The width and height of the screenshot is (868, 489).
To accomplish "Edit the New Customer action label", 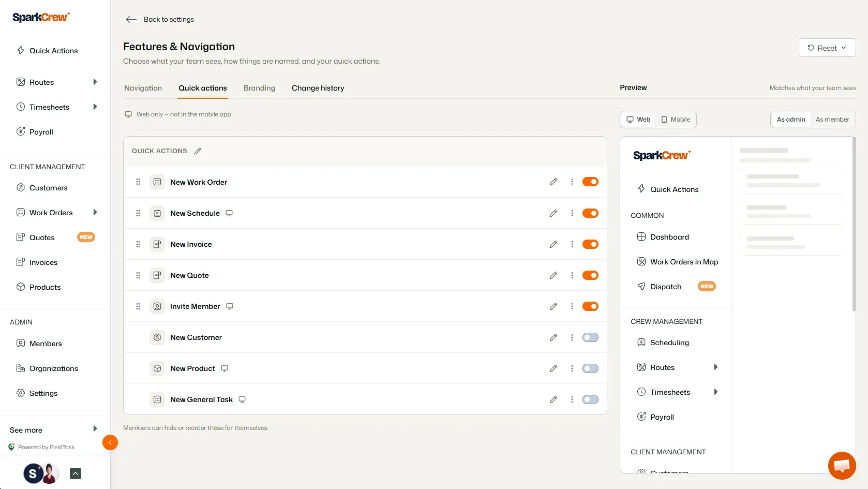I will [x=553, y=337].
